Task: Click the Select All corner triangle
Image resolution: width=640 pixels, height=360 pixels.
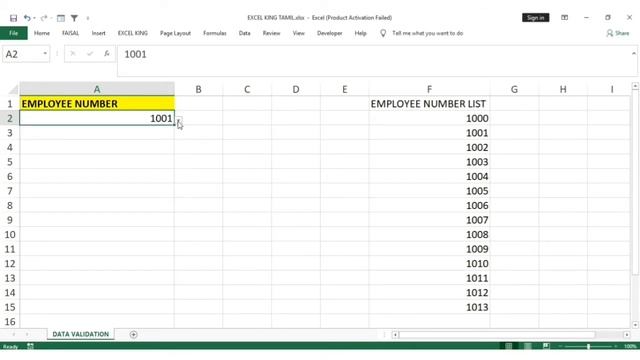Action: (13, 89)
